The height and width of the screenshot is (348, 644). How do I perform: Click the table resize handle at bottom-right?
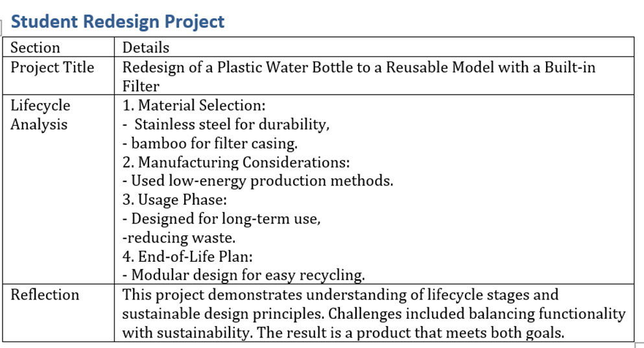point(636,344)
